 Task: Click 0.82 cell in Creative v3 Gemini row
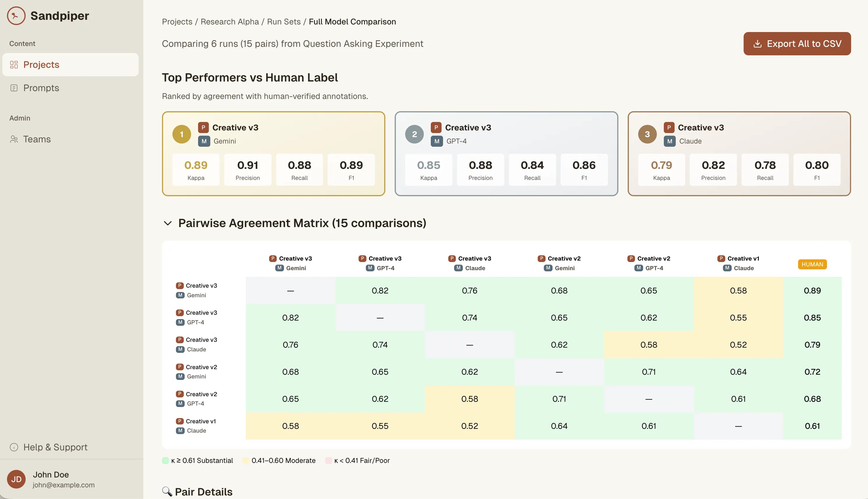point(380,290)
